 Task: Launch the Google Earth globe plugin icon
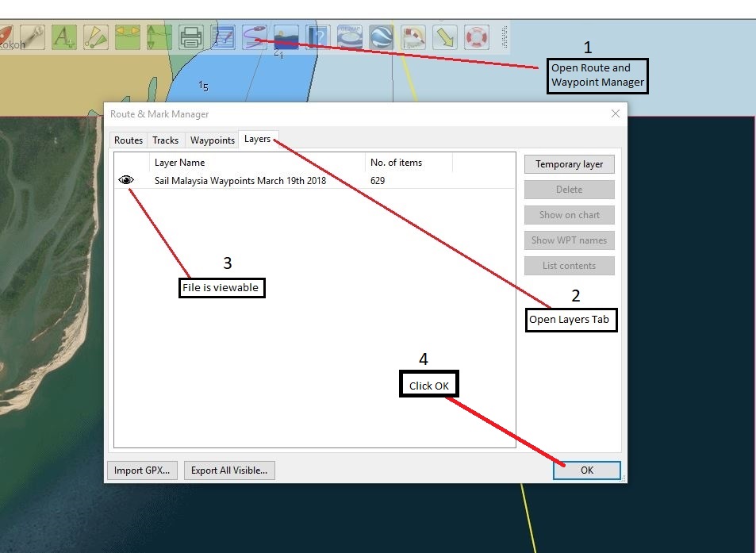(380, 36)
